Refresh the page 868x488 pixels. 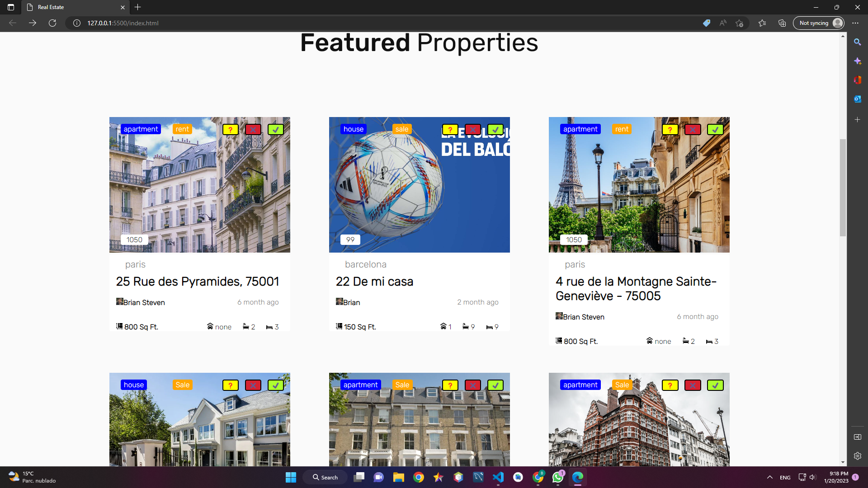[x=52, y=23]
